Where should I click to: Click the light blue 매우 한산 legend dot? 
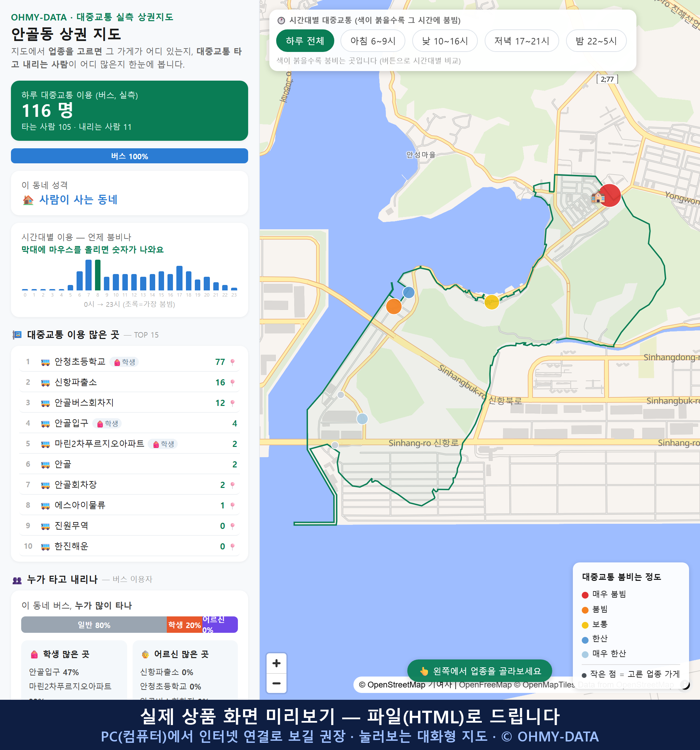coord(585,655)
